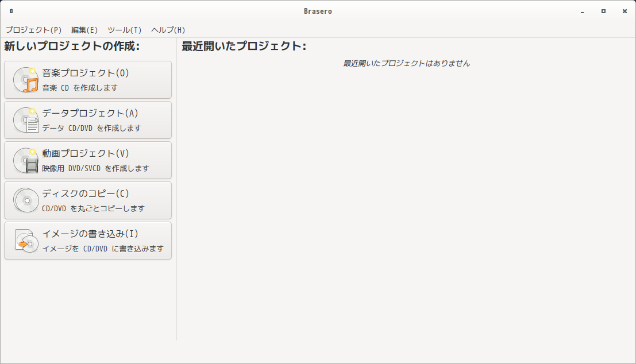Click the heading 最近開いたプロジェクト:
Viewport: 636px width, 364px height.
click(244, 46)
